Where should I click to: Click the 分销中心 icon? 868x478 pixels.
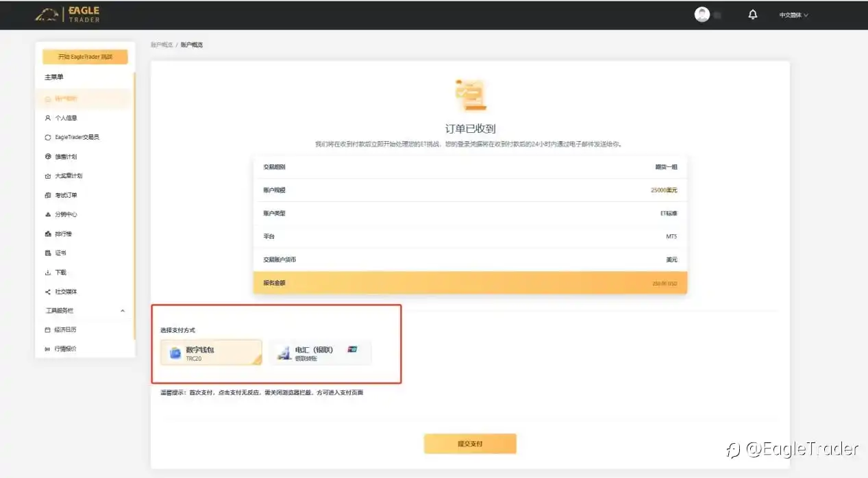coord(48,214)
